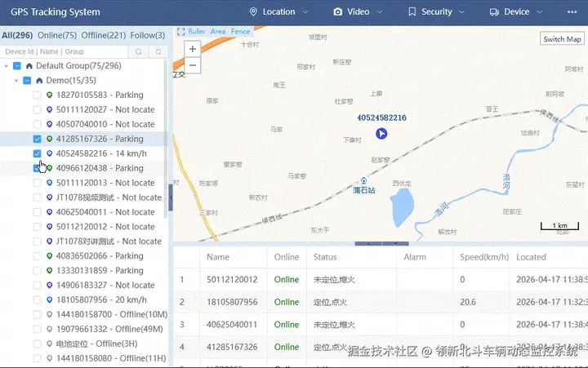Open the Device dropdown menu
This screenshot has height=368, width=588.
pos(516,12)
